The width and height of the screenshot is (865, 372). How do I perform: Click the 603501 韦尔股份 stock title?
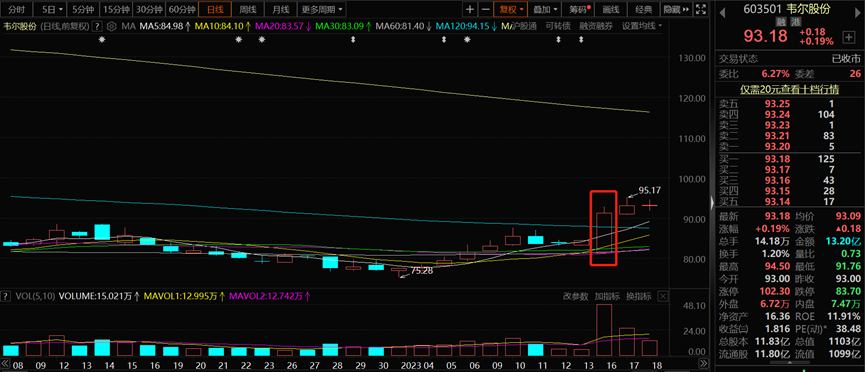click(x=787, y=9)
